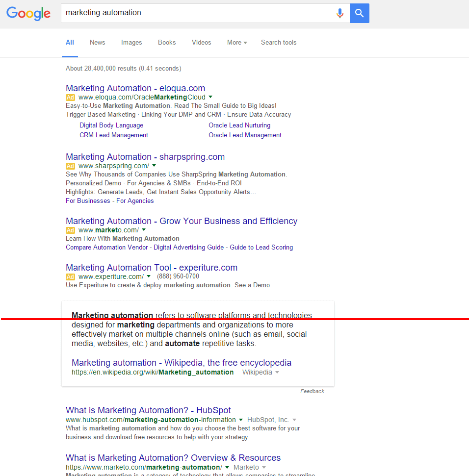Image resolution: width=469 pixels, height=476 pixels.
Task: Switch to the Images tab
Action: click(131, 43)
